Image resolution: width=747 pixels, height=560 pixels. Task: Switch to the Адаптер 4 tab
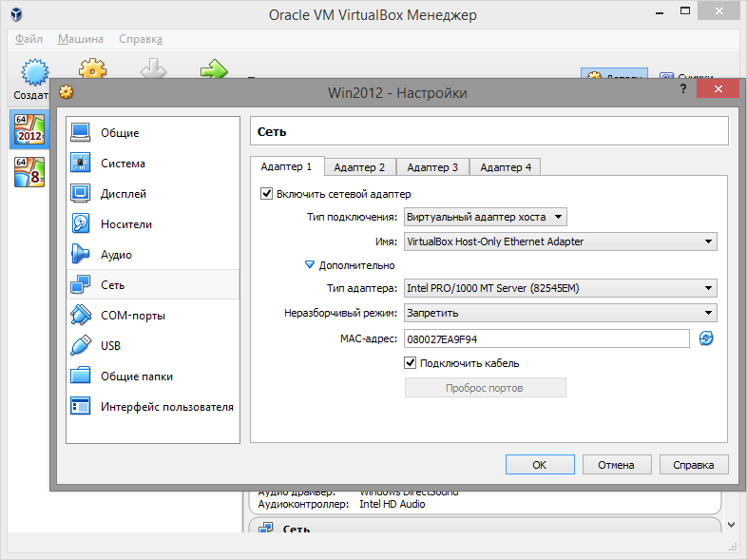[506, 167]
